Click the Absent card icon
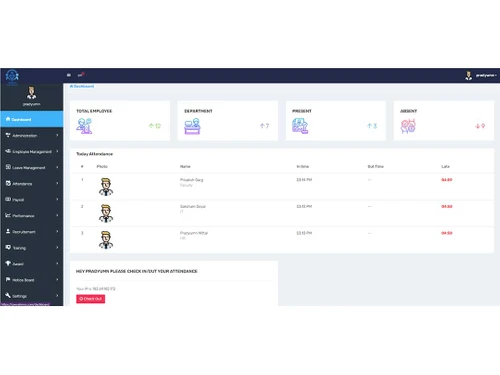This screenshot has width=500, height=375. tap(408, 126)
